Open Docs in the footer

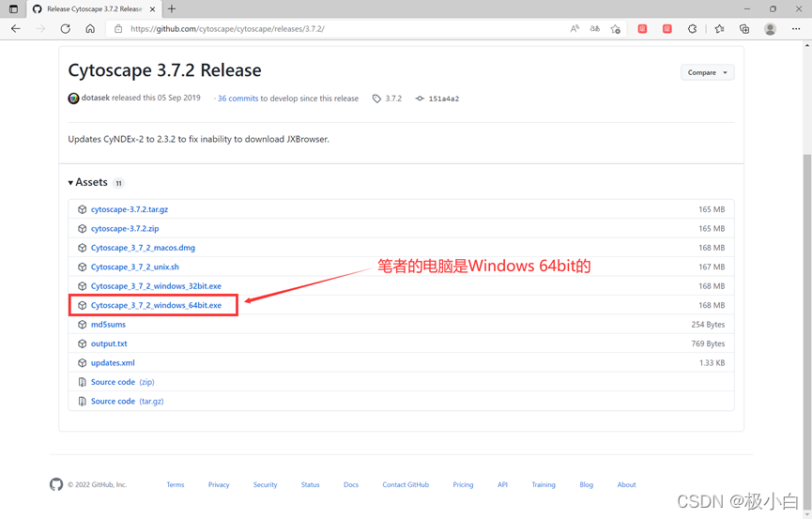351,485
